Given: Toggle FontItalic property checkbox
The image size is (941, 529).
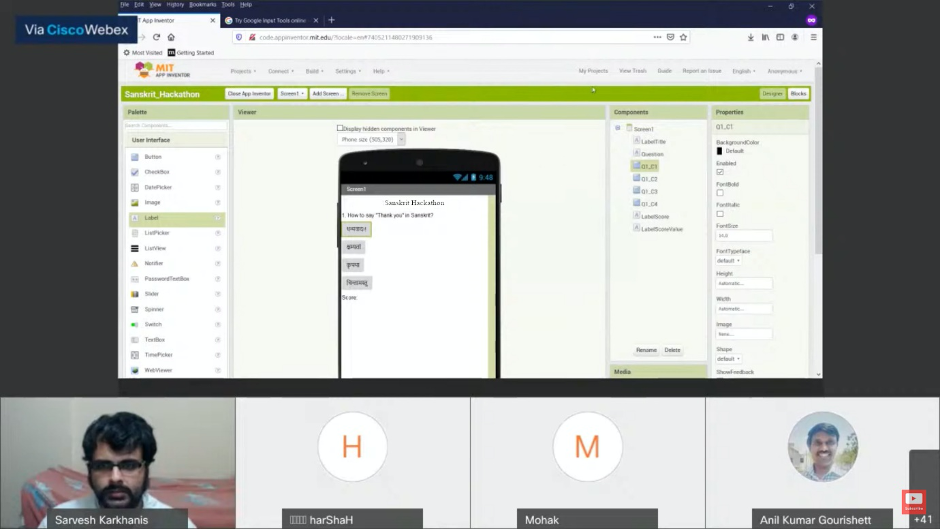Looking at the screenshot, I should (720, 214).
